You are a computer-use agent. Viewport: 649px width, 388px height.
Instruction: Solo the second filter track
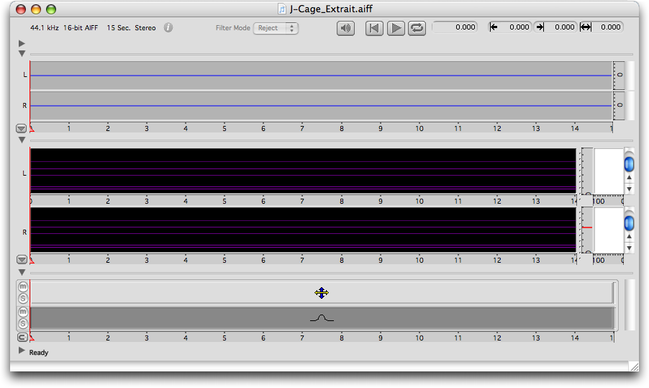[23, 323]
